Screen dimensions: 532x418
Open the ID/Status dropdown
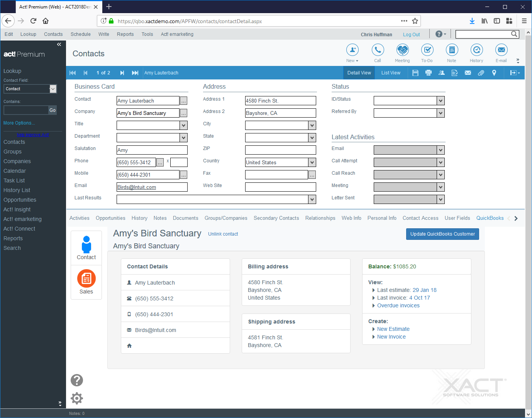pos(441,101)
